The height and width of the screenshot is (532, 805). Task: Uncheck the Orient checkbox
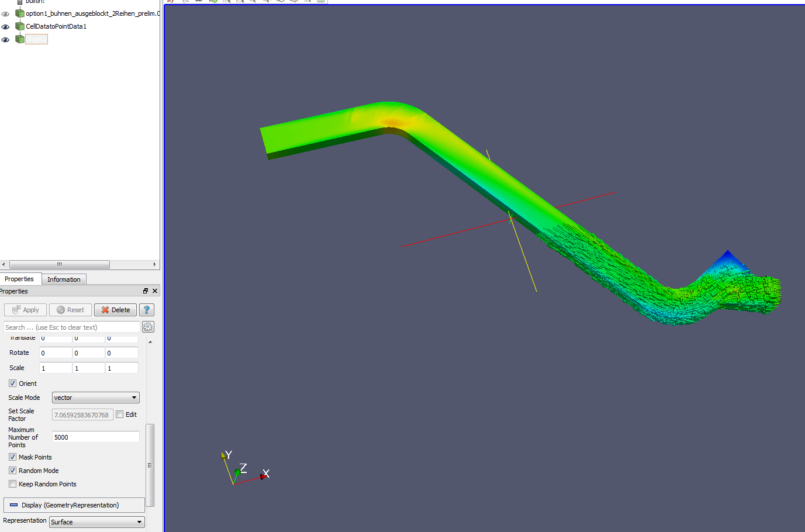[13, 384]
